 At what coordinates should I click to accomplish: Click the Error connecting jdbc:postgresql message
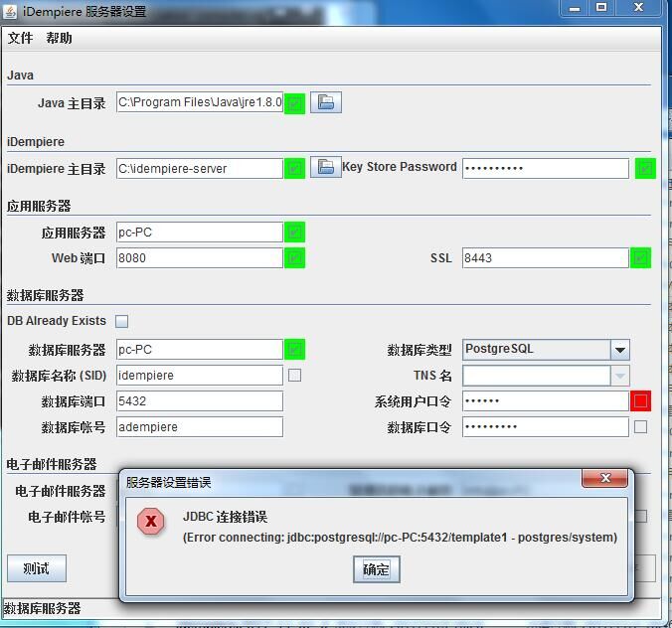coord(400,538)
